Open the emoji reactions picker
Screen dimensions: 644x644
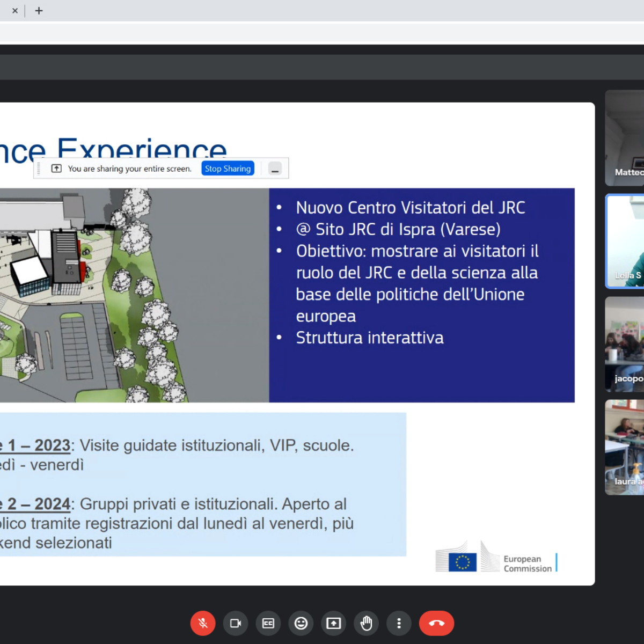click(x=301, y=623)
